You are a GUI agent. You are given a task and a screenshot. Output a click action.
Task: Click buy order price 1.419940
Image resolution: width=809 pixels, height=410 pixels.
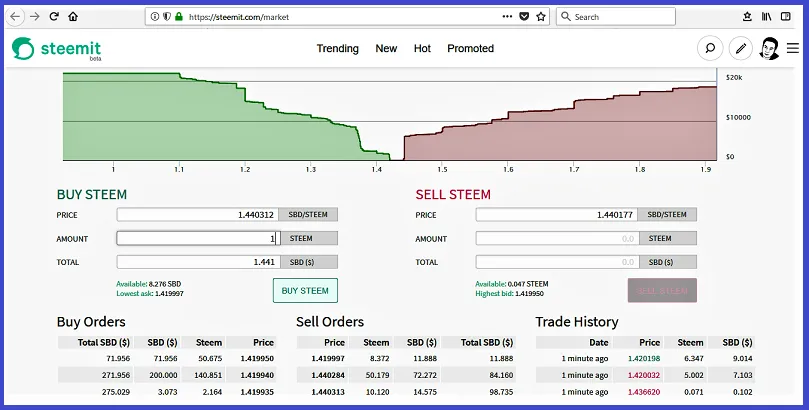(x=257, y=375)
